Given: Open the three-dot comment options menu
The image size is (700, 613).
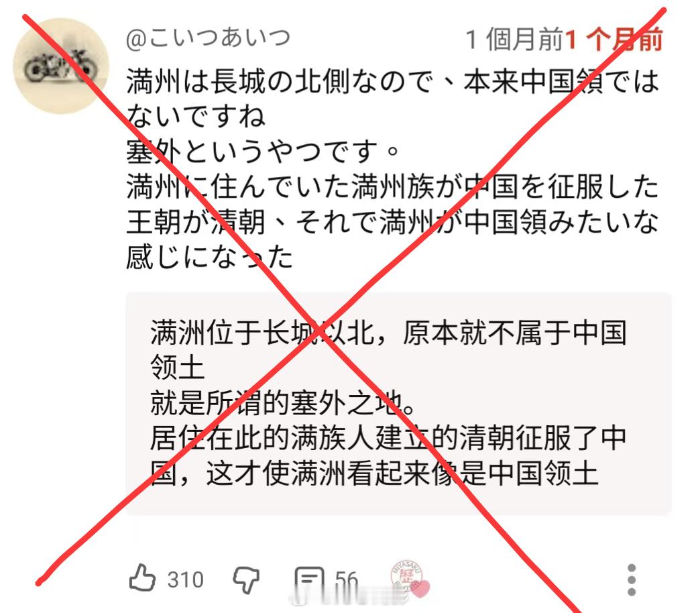Looking at the screenshot, I should [x=631, y=579].
